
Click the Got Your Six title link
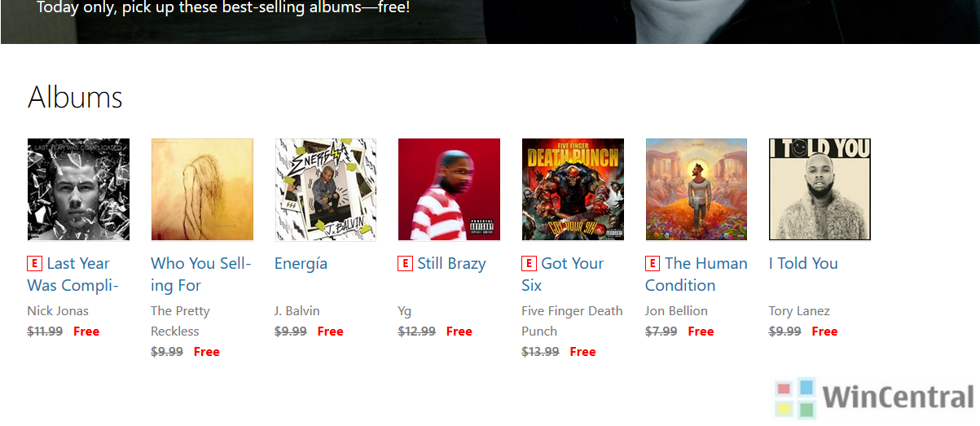(x=563, y=274)
